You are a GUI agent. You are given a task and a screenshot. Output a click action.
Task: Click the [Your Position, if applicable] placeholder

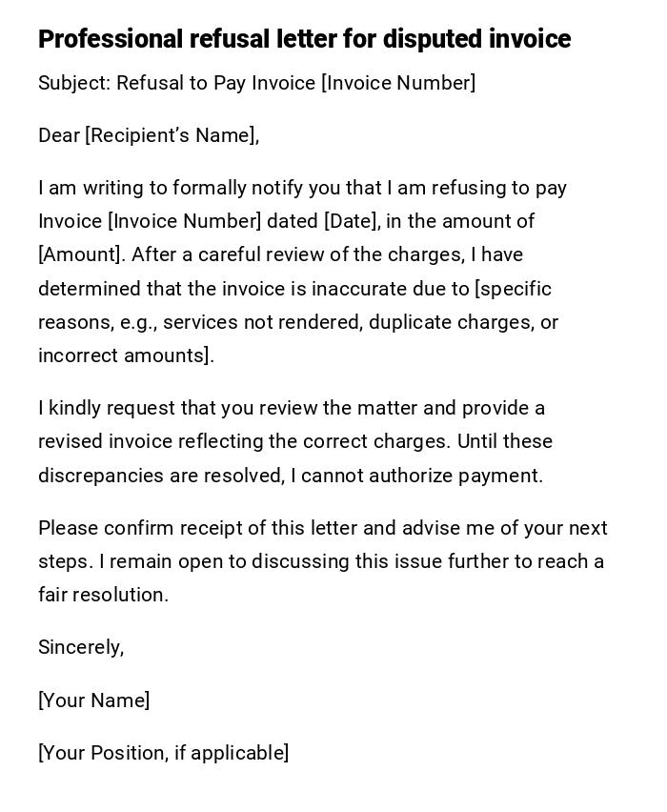[x=164, y=753]
